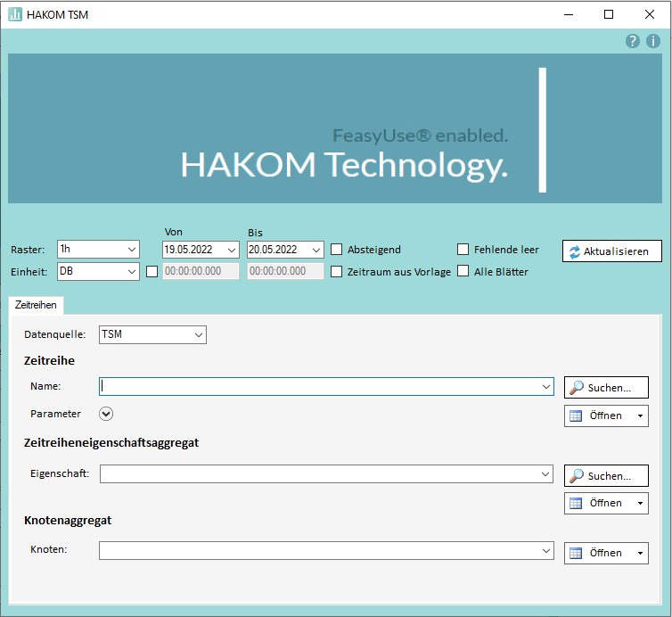This screenshot has width=672, height=617.
Task: Click into the Zeitreihe Name input field
Action: [321, 387]
